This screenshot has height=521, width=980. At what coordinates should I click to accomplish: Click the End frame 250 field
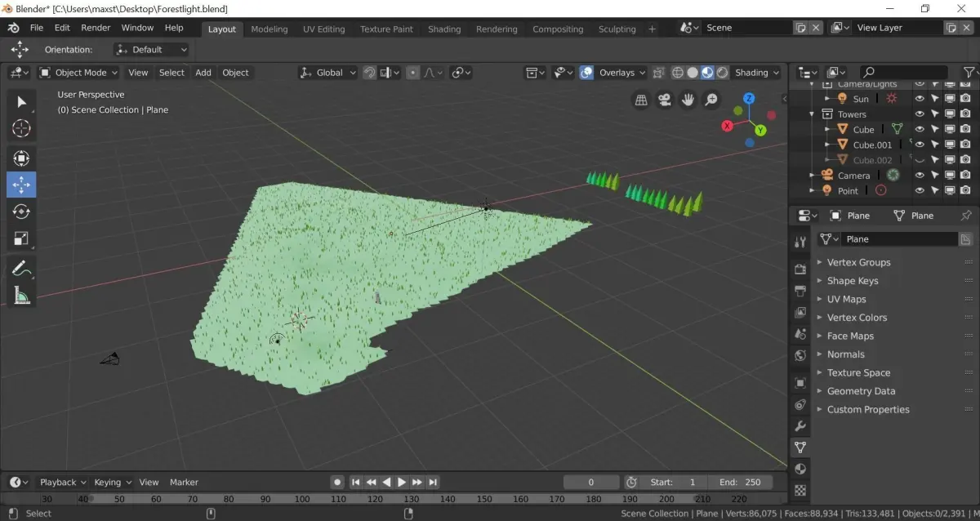click(740, 483)
